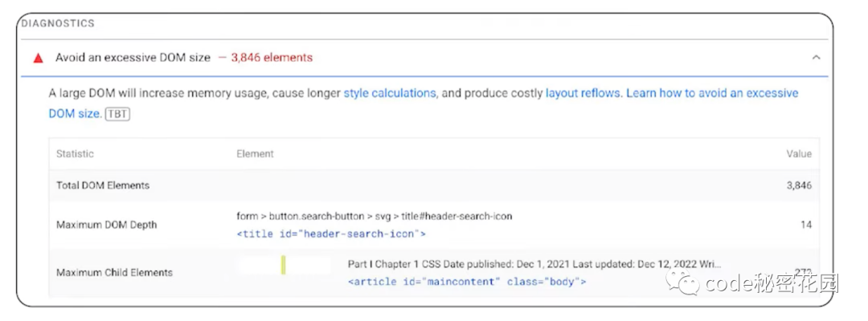Click the Value column header
This screenshot has width=868, height=321.
pyautogui.click(x=799, y=153)
